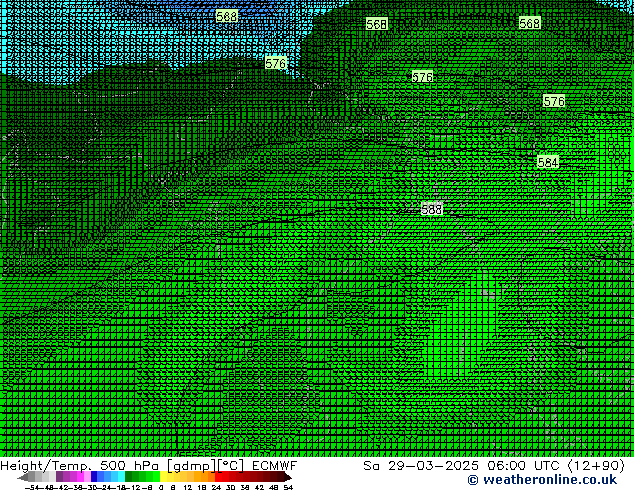The image size is (634, 490).
Task: Click the 24 value on the legend scale
Action: point(216,488)
